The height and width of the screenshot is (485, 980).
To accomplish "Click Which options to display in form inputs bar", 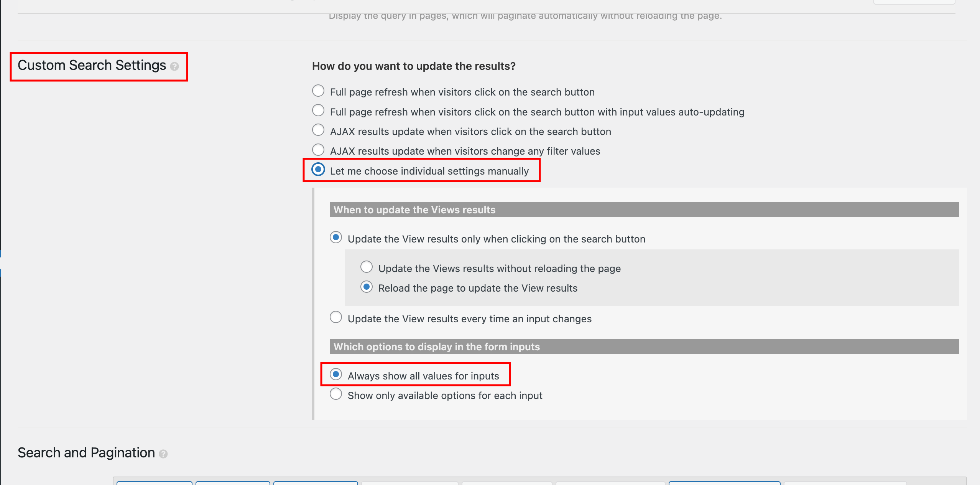I will coord(644,347).
